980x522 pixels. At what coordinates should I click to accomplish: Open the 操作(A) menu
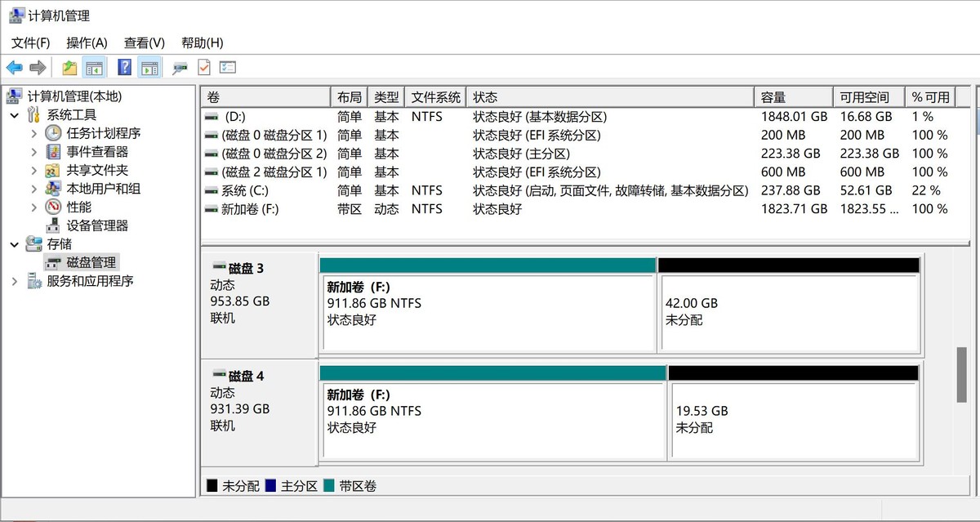(x=87, y=42)
